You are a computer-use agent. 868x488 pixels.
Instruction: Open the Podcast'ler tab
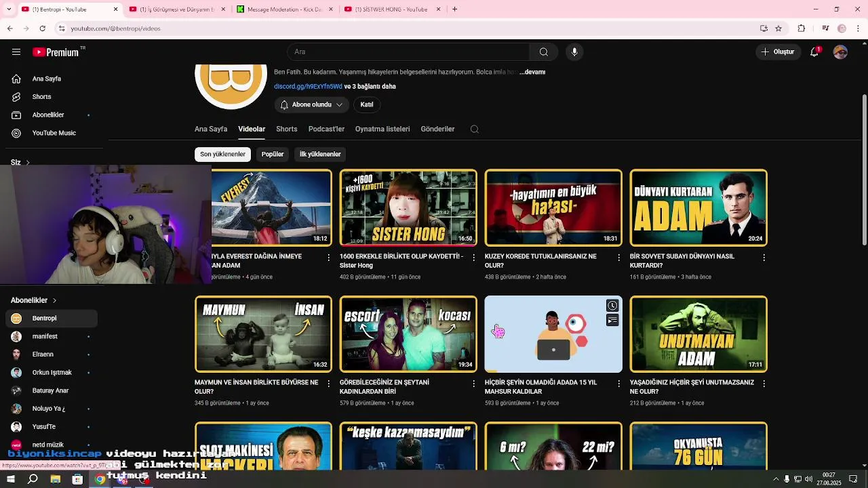coord(326,129)
